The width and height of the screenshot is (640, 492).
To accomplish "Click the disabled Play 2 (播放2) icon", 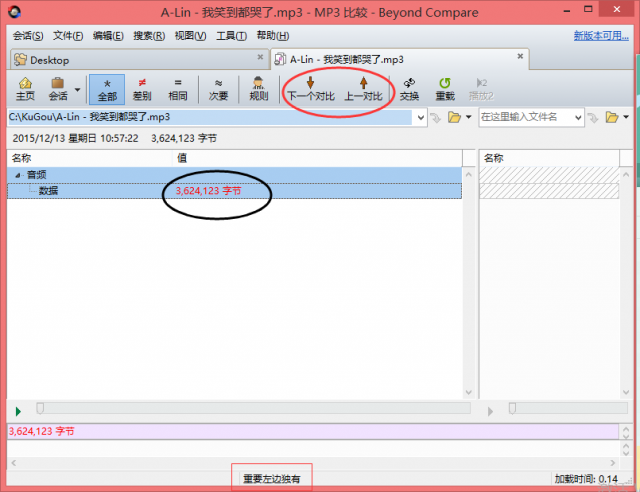I will (481, 89).
